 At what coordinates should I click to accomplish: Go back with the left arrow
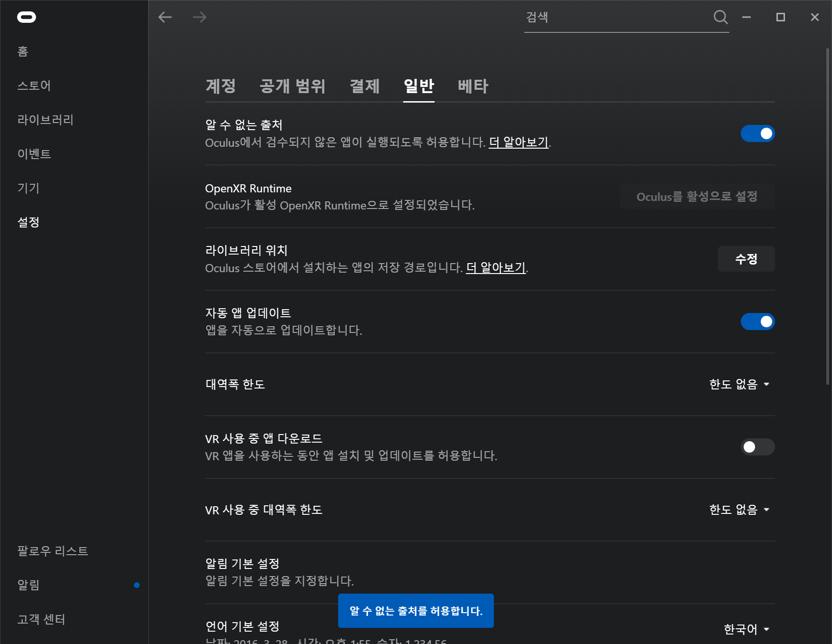165,17
